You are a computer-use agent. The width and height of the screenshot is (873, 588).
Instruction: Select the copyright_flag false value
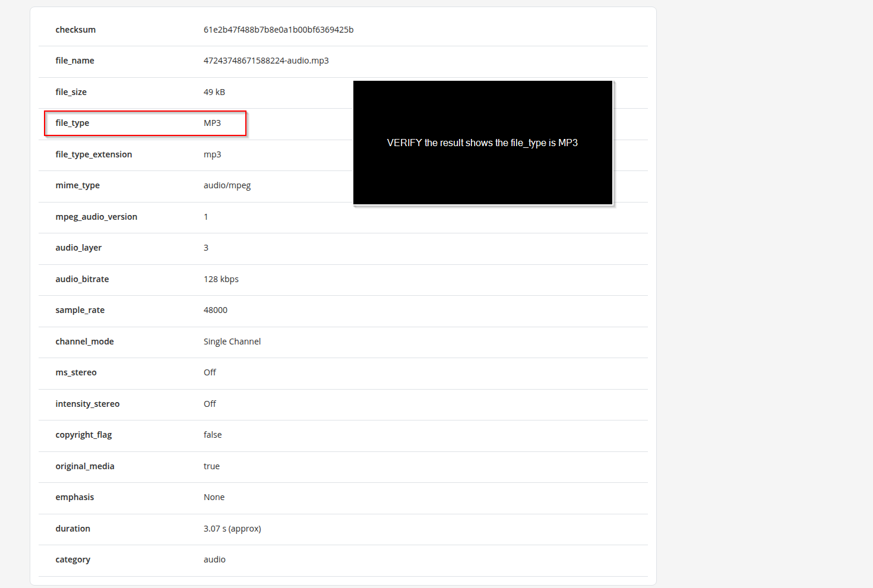[x=213, y=435]
